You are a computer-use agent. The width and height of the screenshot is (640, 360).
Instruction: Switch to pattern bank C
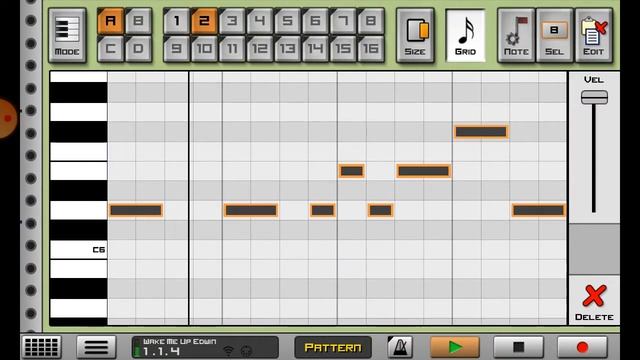point(111,49)
